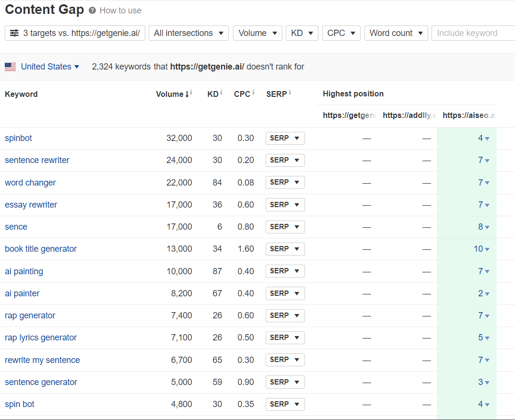Expand aiseo position 4 for spinbot
Image resolution: width=515 pixels, height=420 pixels.
click(x=484, y=138)
